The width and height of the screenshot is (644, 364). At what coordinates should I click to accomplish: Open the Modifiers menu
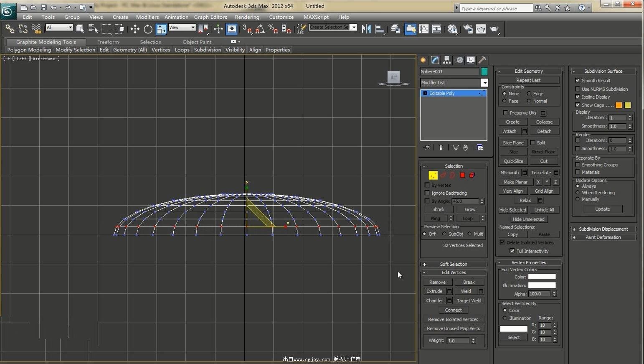coord(147,17)
